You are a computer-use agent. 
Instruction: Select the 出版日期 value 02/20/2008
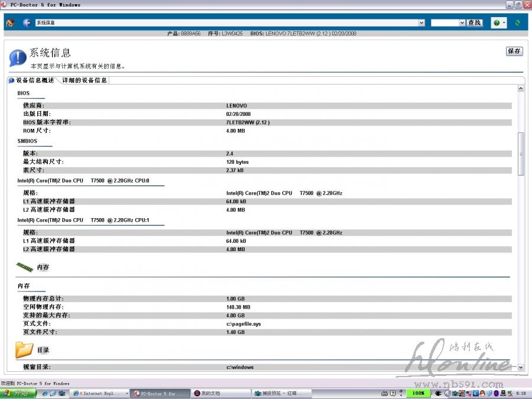(x=238, y=114)
